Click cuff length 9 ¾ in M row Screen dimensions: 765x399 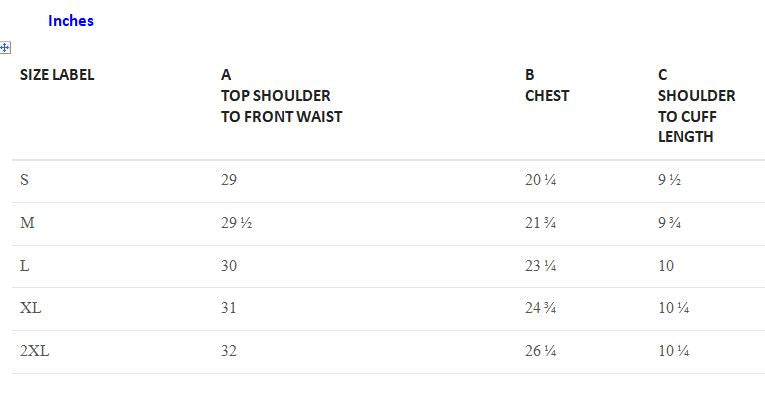pos(669,223)
